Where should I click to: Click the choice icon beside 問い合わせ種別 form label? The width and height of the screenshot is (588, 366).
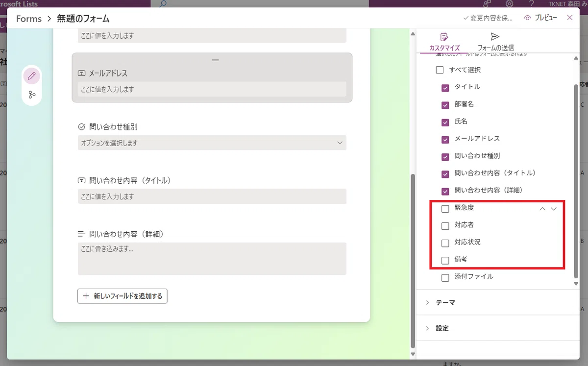coord(82,127)
